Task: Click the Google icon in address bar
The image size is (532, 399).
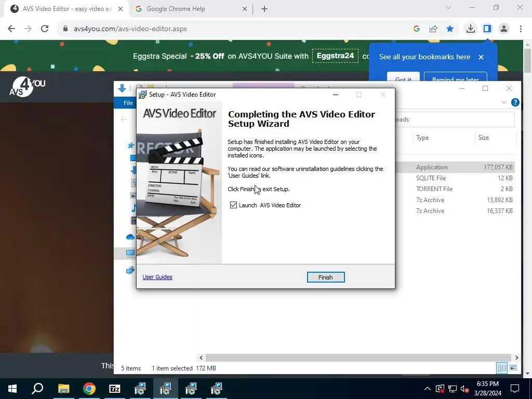Action: tap(417, 29)
